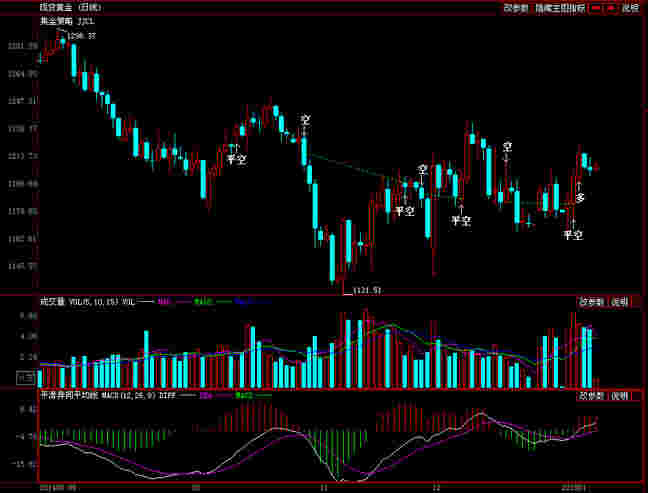The width and height of the screenshot is (648, 493).
Task: Click the first 平空 cover-short marker on left
Action: 235,158
